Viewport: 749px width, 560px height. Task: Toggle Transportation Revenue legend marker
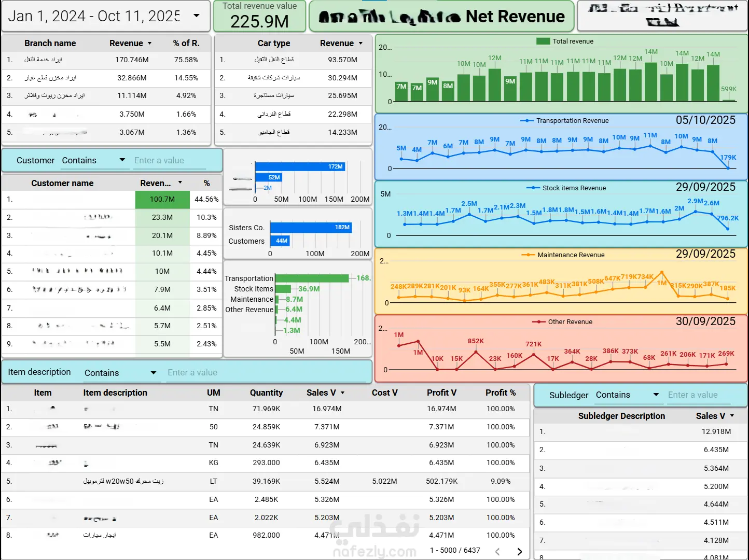point(527,120)
